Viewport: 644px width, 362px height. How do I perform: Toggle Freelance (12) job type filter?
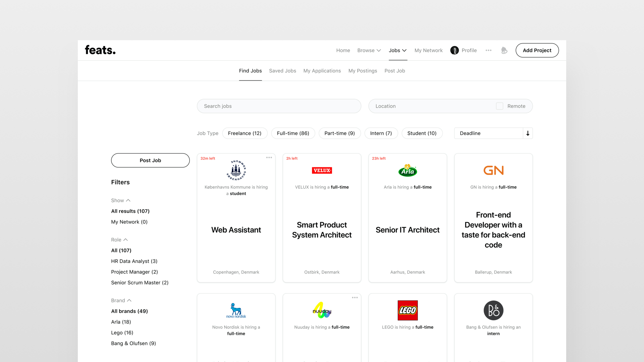point(245,133)
